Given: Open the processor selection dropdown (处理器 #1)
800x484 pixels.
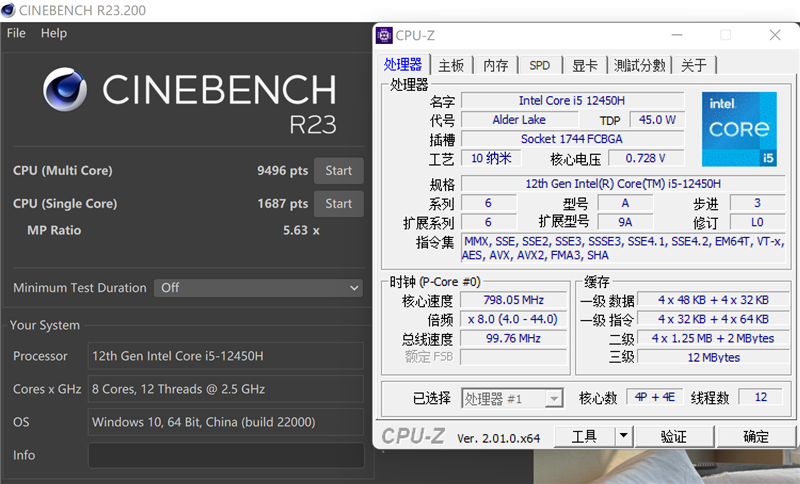Looking at the screenshot, I should (511, 398).
